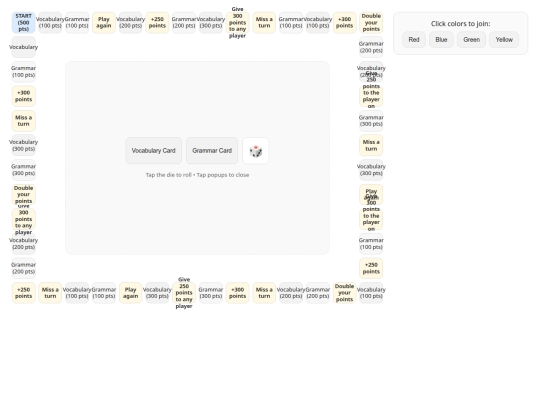
Task: Click left column +300 points tile
Action: pyautogui.click(x=23, y=96)
